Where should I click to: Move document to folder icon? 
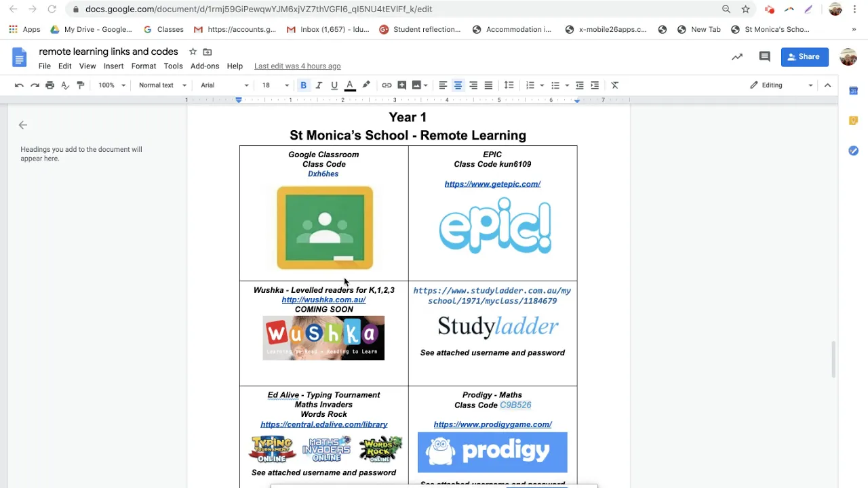208,52
